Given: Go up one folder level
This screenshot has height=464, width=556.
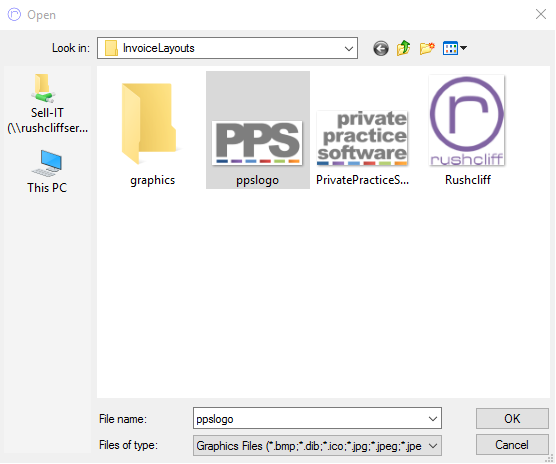Looking at the screenshot, I should point(403,48).
